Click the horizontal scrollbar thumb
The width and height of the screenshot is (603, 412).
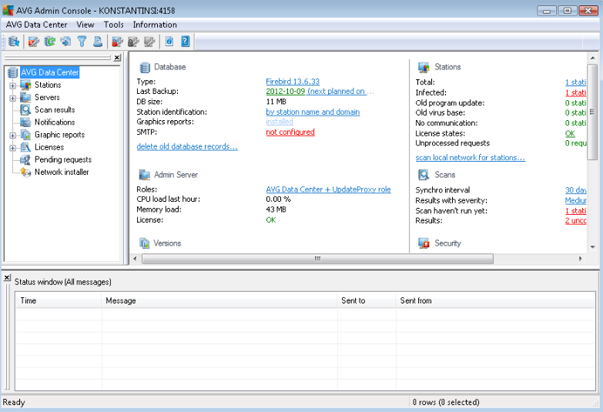click(x=318, y=259)
